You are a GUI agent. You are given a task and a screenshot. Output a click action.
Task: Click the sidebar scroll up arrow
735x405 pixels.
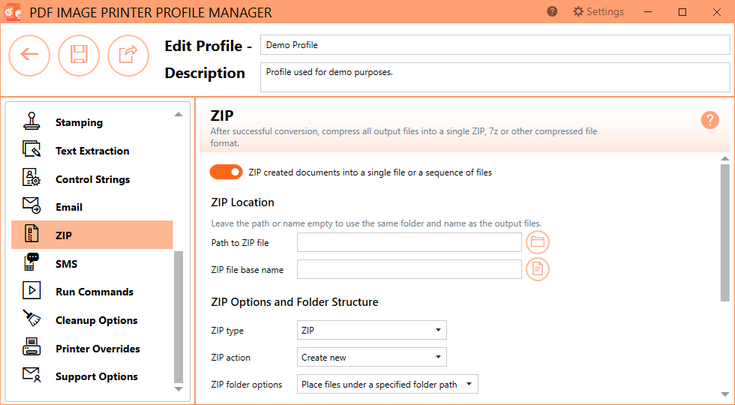179,114
